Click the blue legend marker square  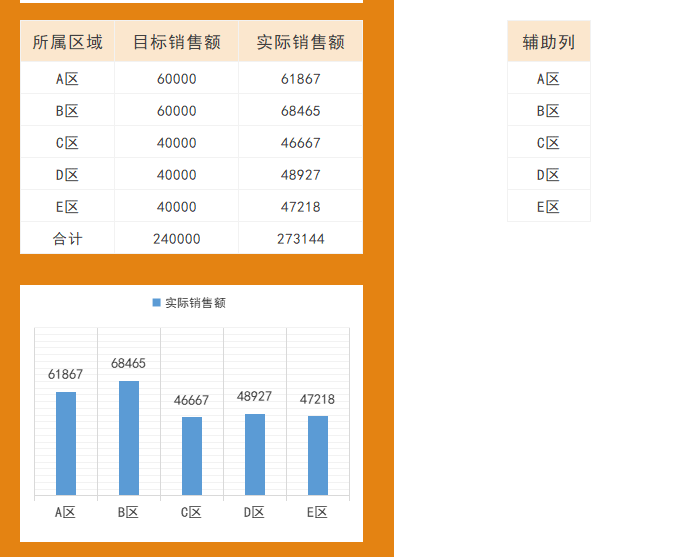click(x=157, y=303)
